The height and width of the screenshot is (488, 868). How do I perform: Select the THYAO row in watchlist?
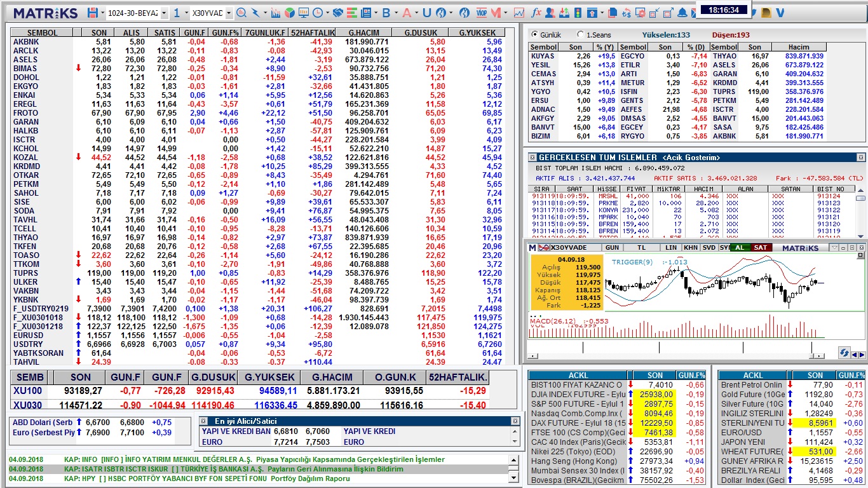(258, 238)
